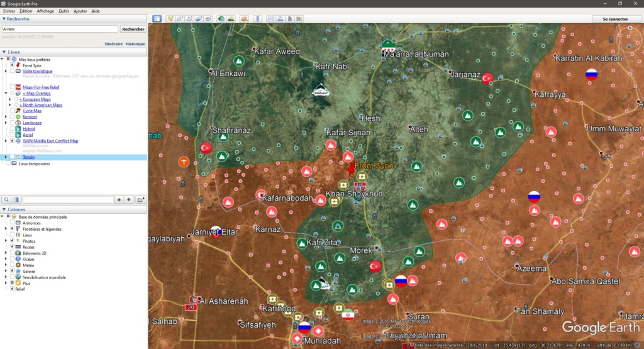
Task: Click the empty filter field below Lieux
Action: click(x=68, y=199)
